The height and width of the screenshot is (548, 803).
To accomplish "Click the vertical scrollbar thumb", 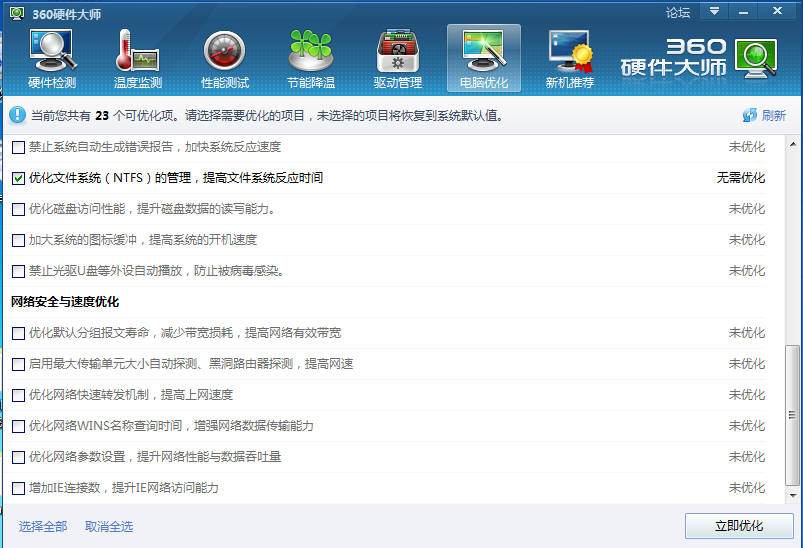I will pos(793,415).
